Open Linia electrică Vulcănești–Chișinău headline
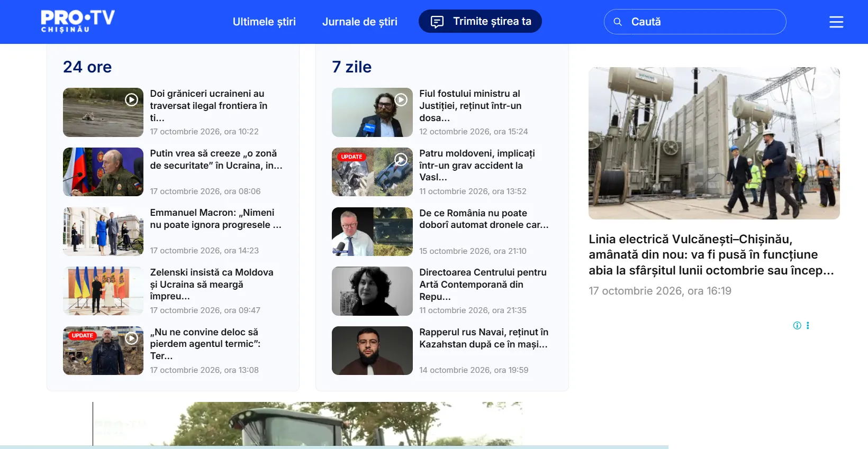 (x=711, y=255)
